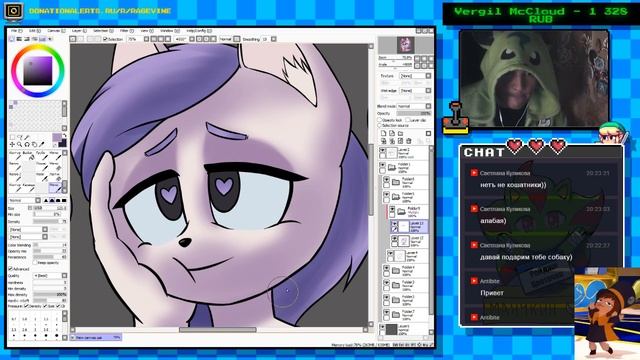The image size is (640, 360).
Task: Enable the Keep opacity checkbox
Action: point(35,262)
